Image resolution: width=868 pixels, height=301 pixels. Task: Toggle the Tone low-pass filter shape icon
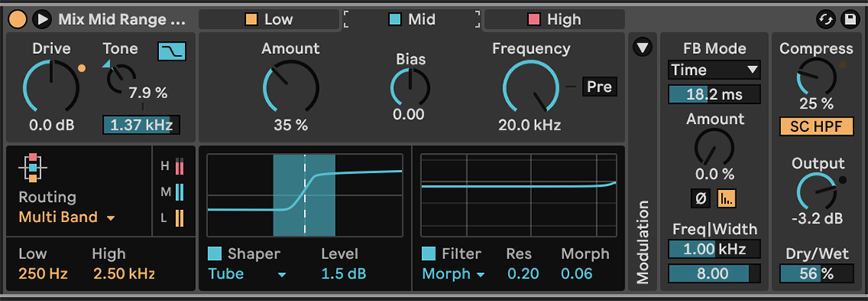[172, 52]
